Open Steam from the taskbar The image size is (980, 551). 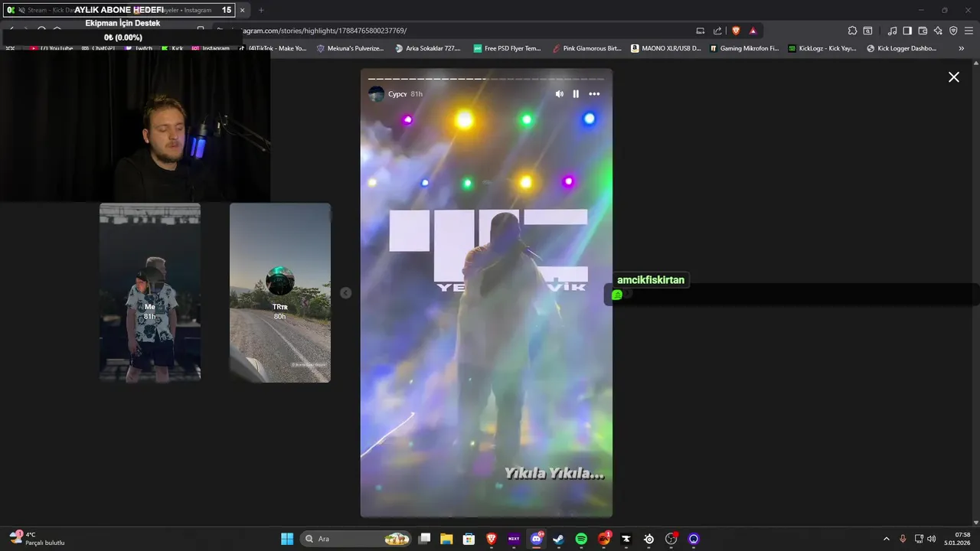tap(559, 539)
